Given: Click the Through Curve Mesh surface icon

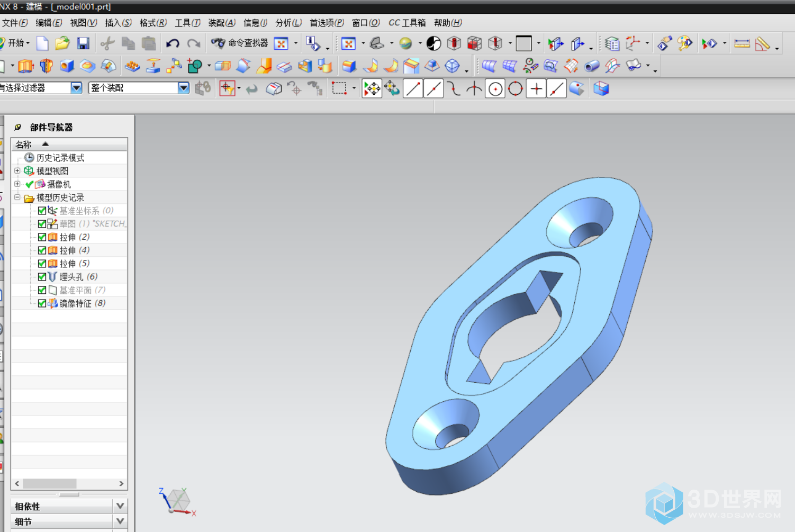Looking at the screenshot, I should (x=509, y=66).
